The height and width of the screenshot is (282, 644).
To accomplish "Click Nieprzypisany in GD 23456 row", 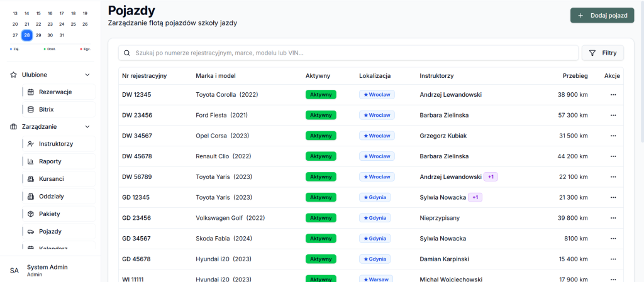I will coord(440,218).
